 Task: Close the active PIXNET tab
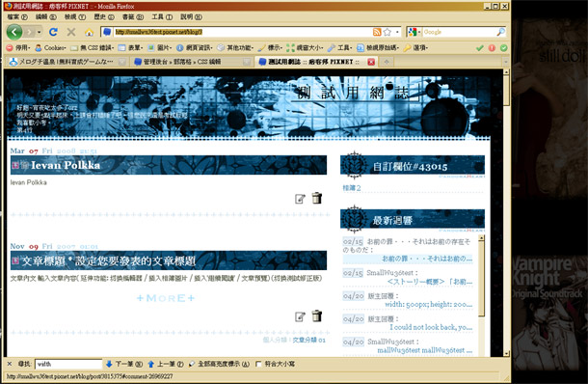[371, 62]
